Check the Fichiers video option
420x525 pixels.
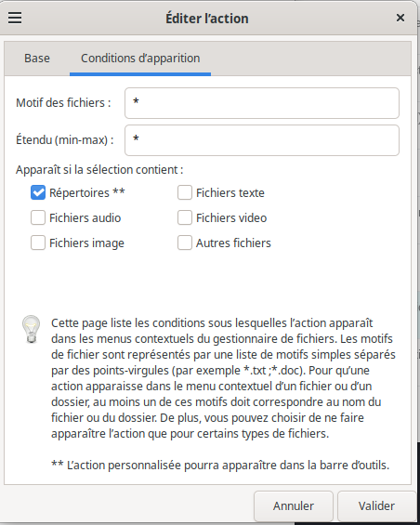[185, 217]
